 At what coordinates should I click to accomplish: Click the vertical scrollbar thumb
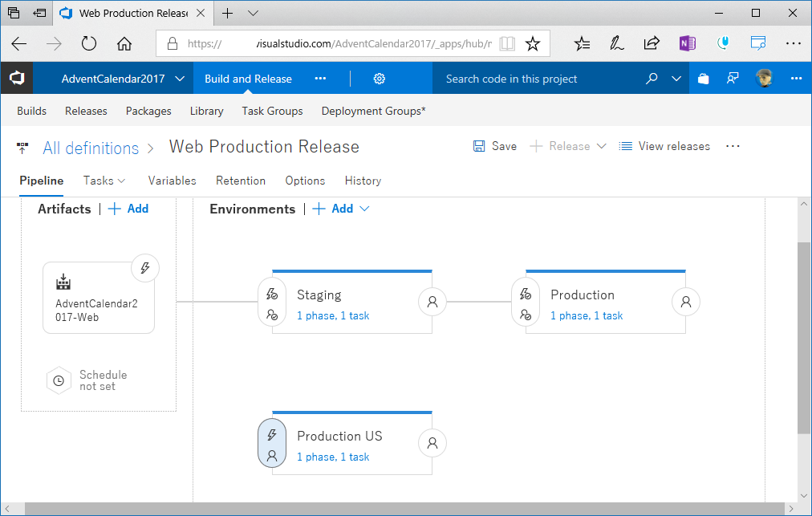tap(803, 338)
